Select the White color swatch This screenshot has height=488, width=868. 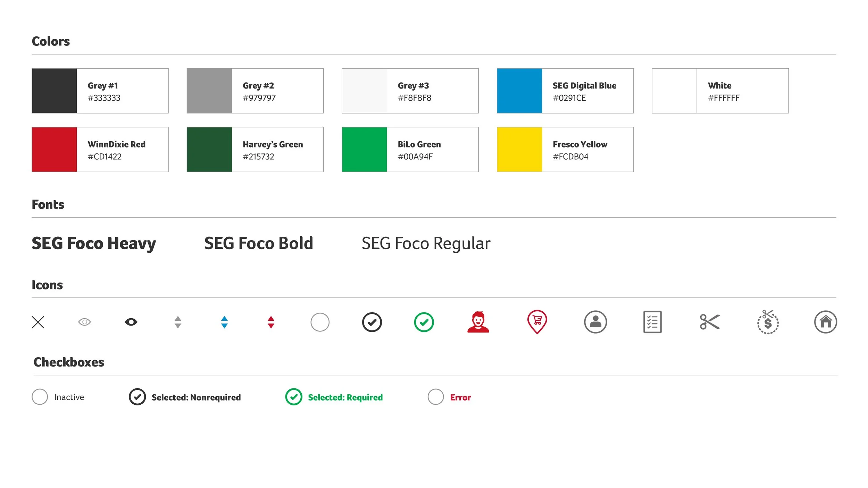[675, 91]
